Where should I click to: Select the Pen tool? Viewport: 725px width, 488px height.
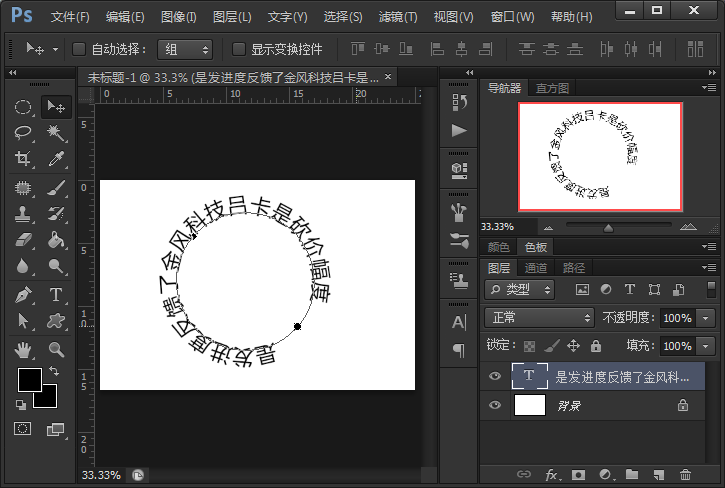click(23, 295)
